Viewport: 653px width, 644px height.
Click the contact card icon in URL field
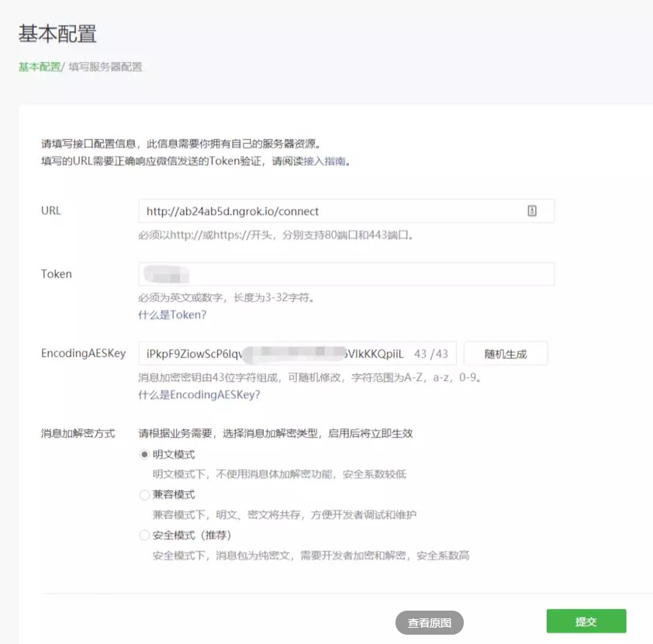[532, 211]
